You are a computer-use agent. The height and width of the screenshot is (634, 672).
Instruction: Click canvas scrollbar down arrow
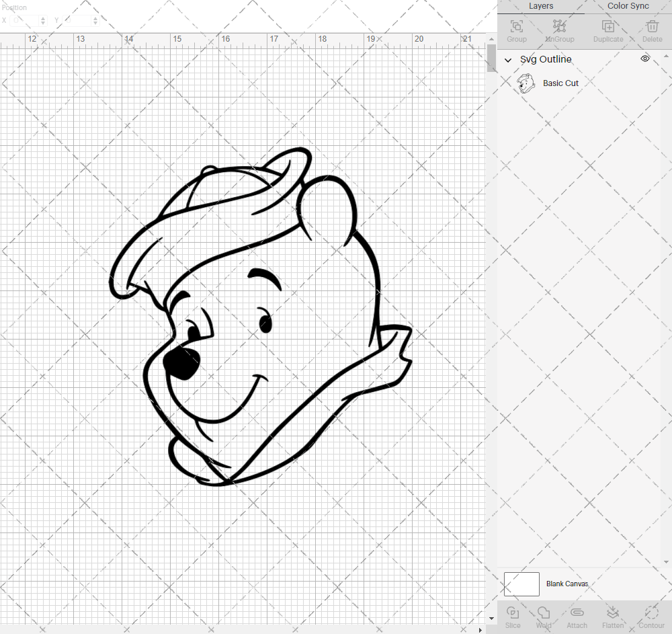point(491,619)
